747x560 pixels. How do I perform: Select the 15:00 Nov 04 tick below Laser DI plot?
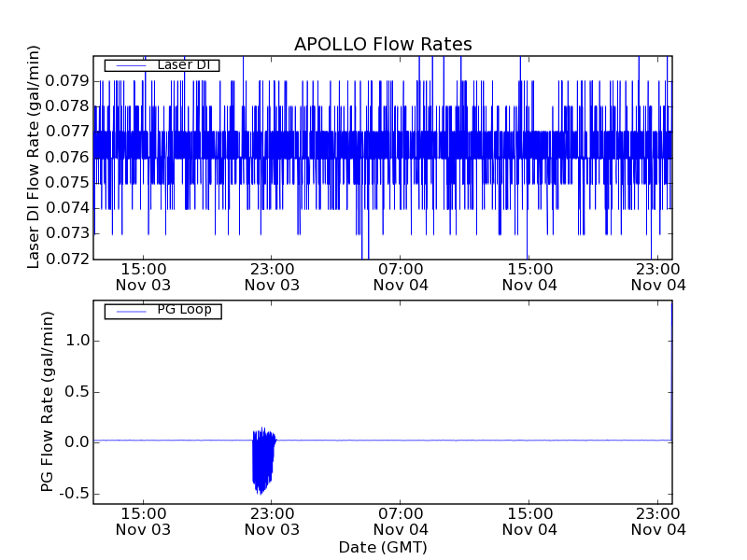click(529, 275)
